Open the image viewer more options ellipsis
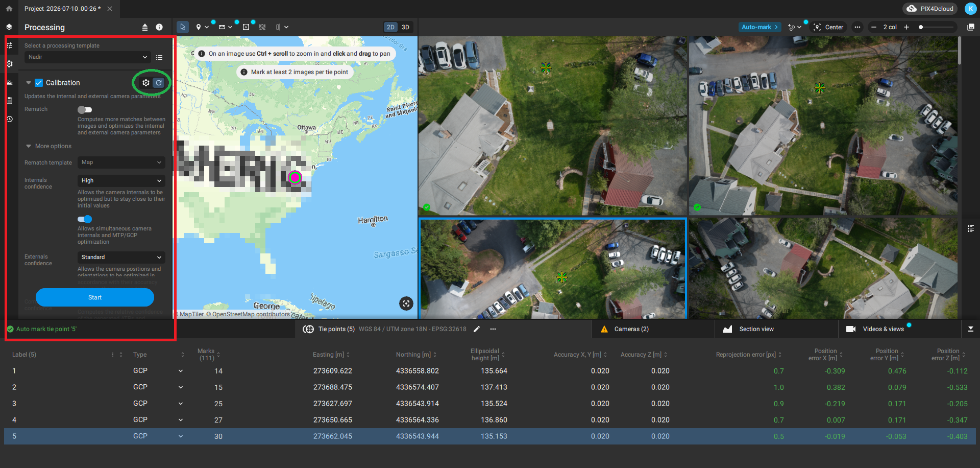The width and height of the screenshot is (980, 468). (x=857, y=27)
